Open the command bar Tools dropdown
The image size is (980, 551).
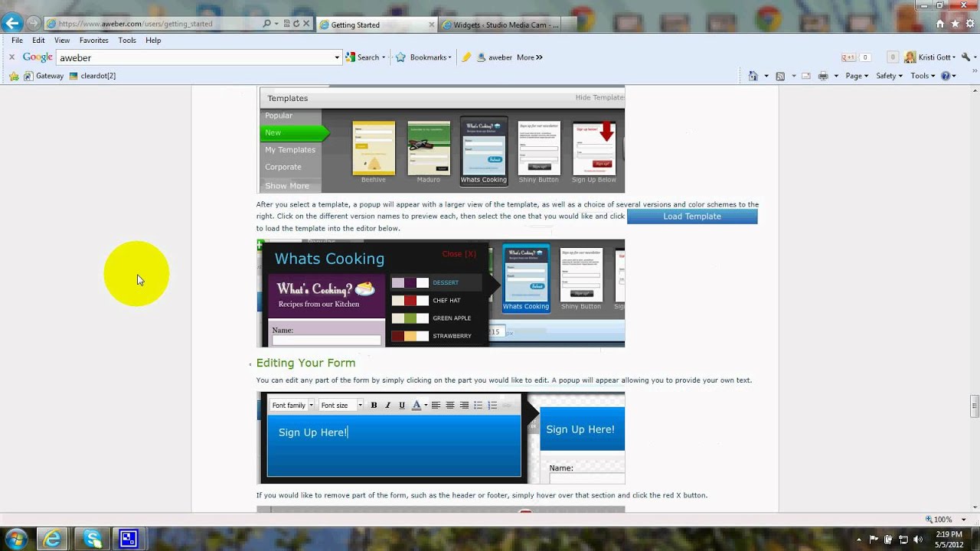pos(923,76)
